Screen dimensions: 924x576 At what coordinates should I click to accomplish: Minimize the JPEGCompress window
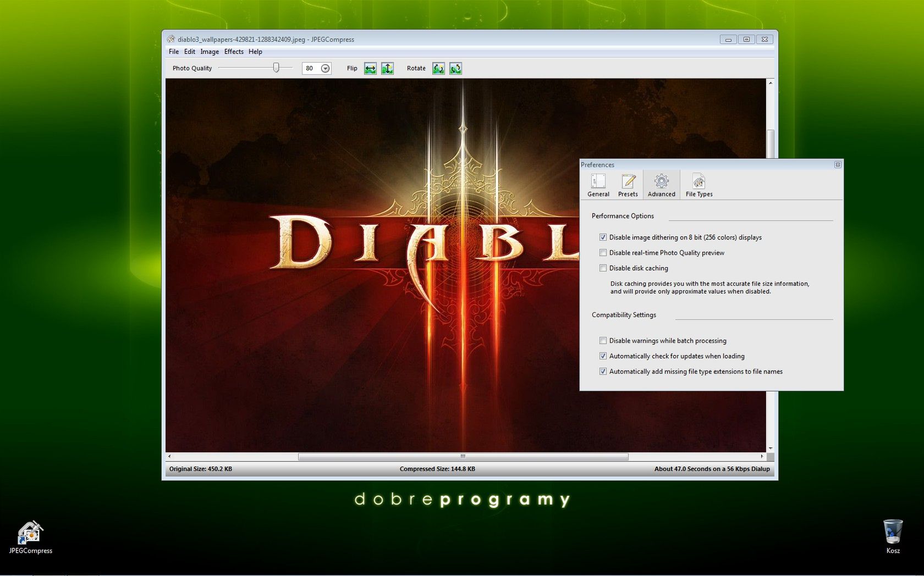(x=728, y=39)
